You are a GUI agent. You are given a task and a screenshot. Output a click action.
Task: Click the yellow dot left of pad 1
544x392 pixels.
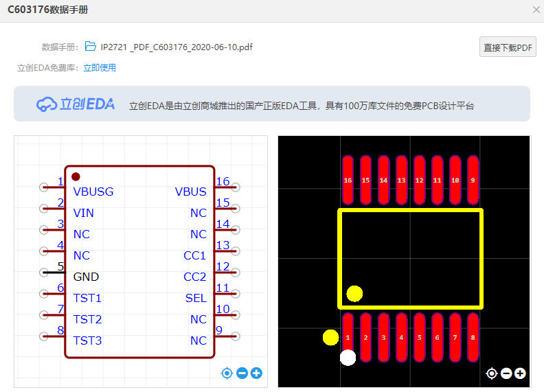tap(330, 337)
